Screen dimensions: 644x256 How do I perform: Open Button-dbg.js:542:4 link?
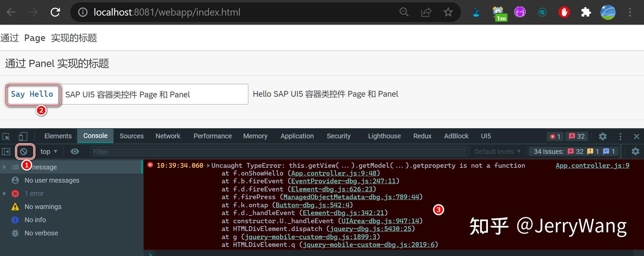pos(312,205)
